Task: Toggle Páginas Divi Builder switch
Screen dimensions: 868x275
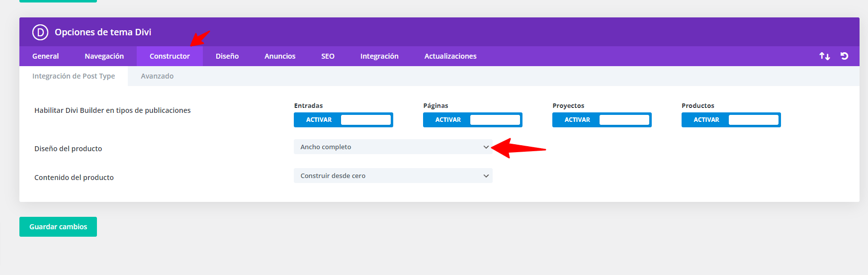Action: [x=473, y=120]
